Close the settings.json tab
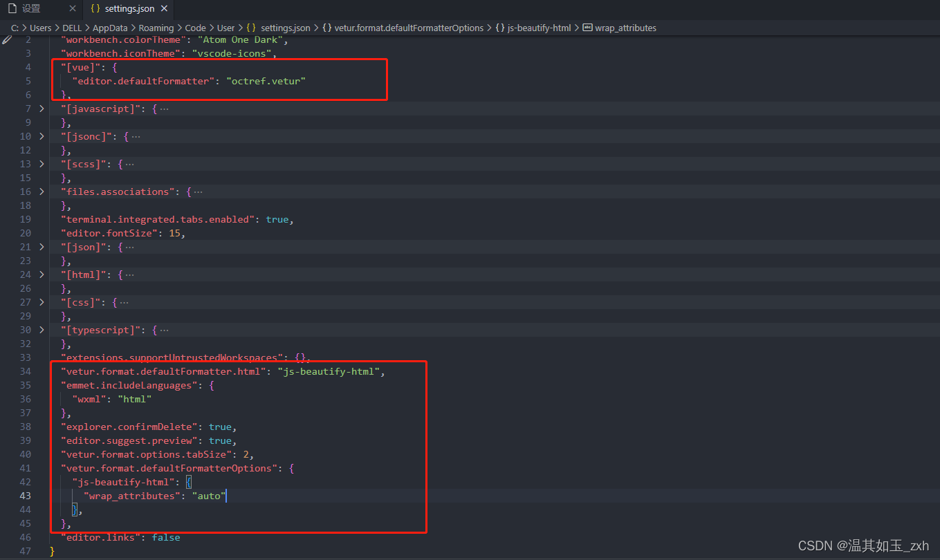Screen dimensions: 940x560 coord(163,9)
